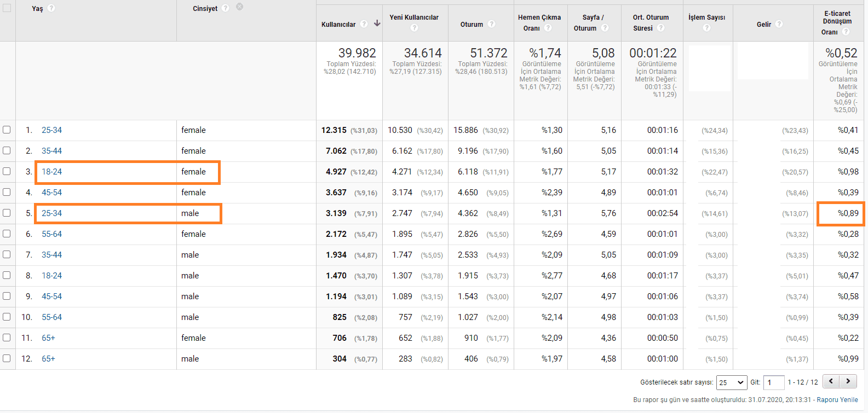Viewport: 868px width, 413px height.
Task: Sort by Yeni Kullanıcılar column header
Action: [x=413, y=18]
